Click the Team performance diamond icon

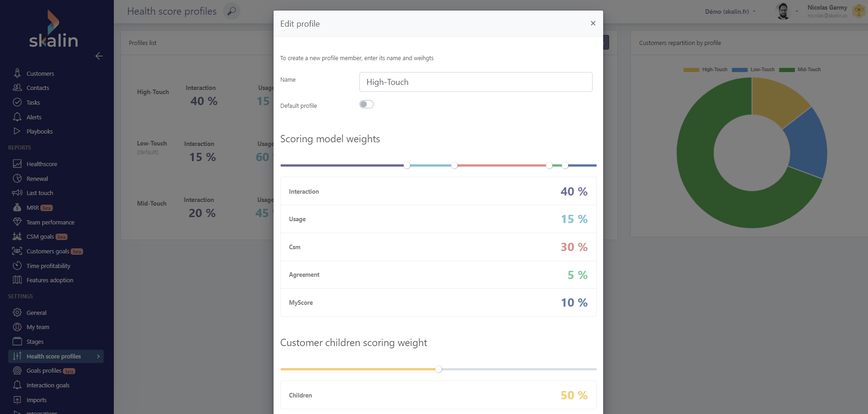[17, 222]
